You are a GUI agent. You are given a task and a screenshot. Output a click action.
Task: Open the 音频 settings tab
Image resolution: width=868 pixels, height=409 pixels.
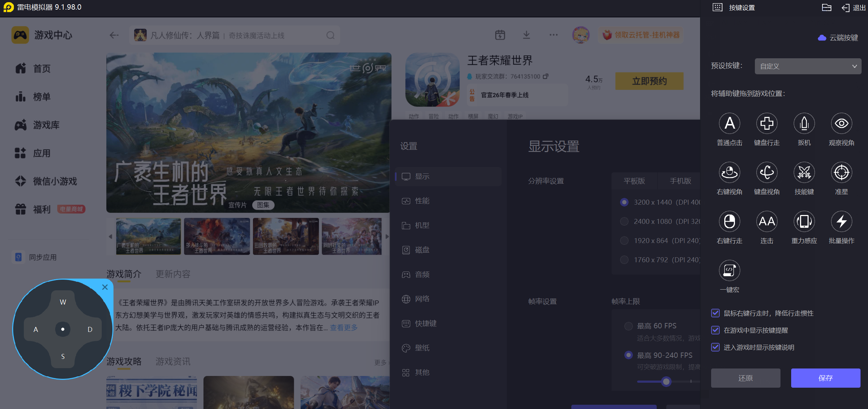pos(448,275)
